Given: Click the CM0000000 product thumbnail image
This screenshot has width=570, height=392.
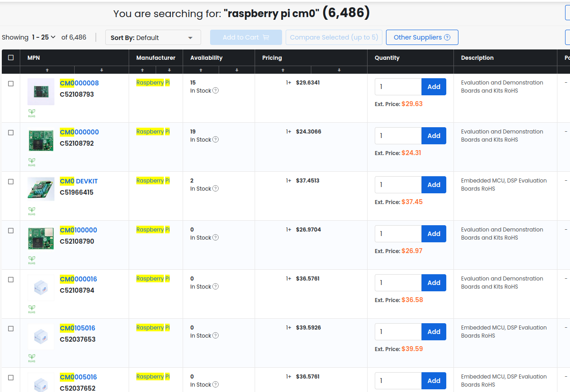Looking at the screenshot, I should click(41, 140).
